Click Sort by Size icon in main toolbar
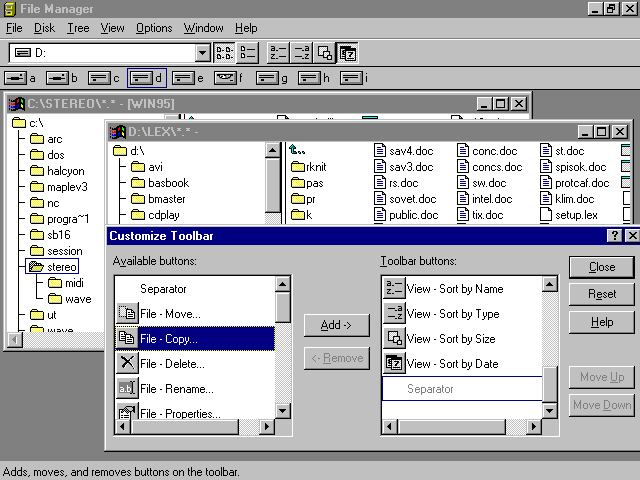 324,53
